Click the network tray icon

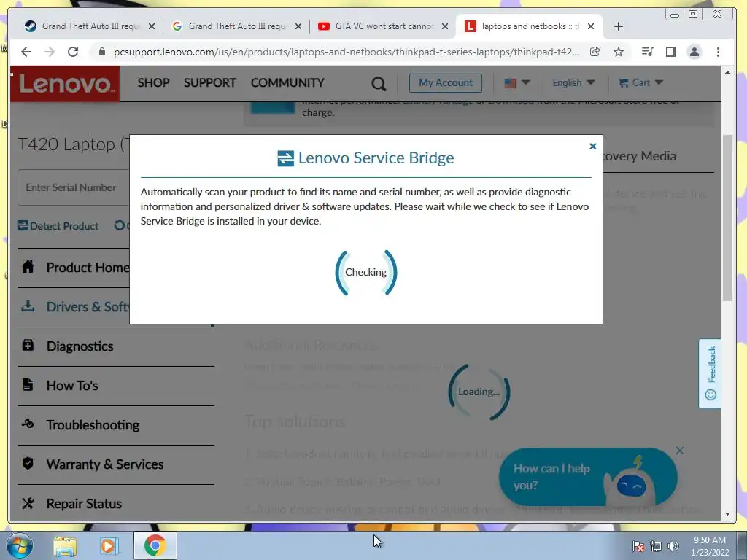[x=656, y=546]
